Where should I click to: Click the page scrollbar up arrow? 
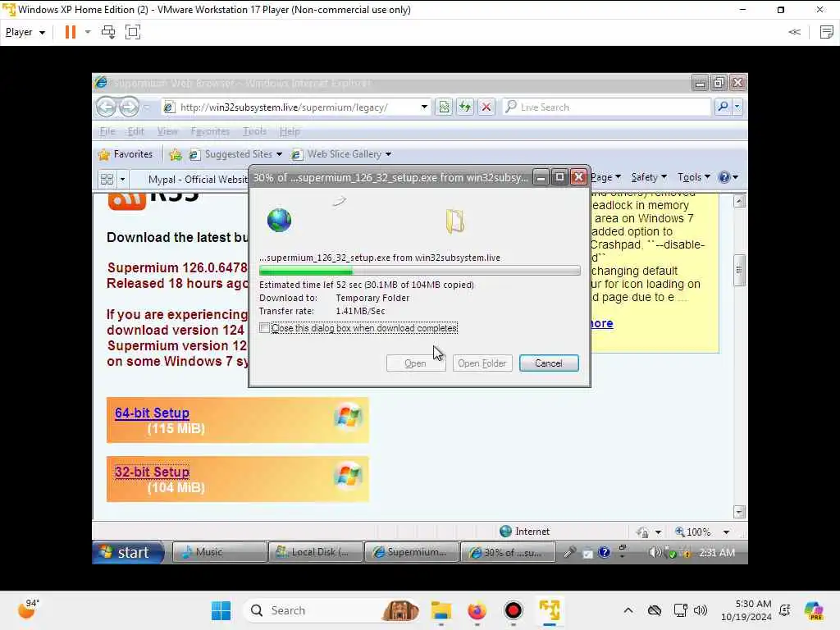[739, 202]
